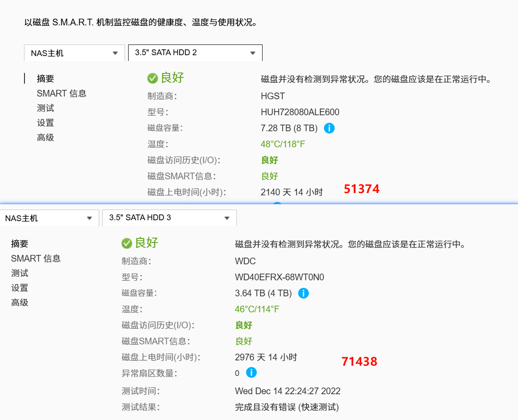
Task: Click the green check icon in HDD 3 status
Action: coord(126,243)
